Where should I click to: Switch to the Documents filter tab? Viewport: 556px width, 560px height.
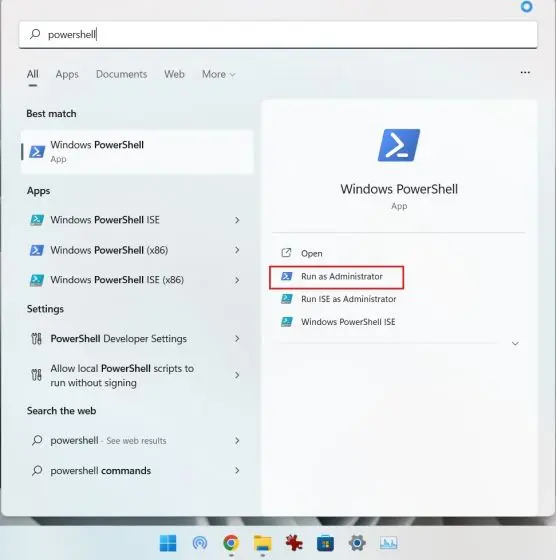coord(121,74)
